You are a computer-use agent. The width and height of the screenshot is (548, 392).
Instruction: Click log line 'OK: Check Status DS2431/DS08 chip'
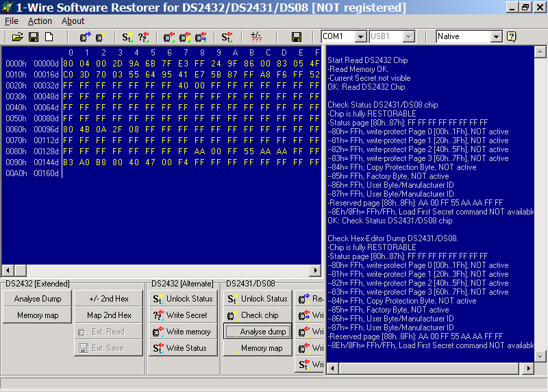390,221
